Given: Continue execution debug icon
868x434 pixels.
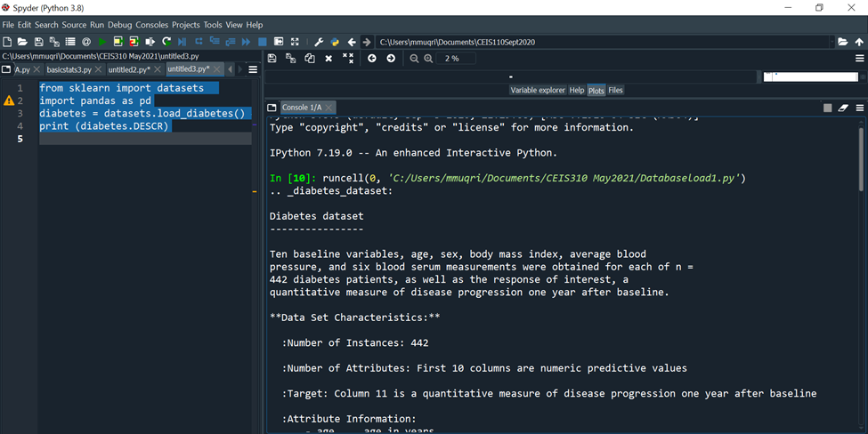Looking at the screenshot, I should click(x=247, y=42).
